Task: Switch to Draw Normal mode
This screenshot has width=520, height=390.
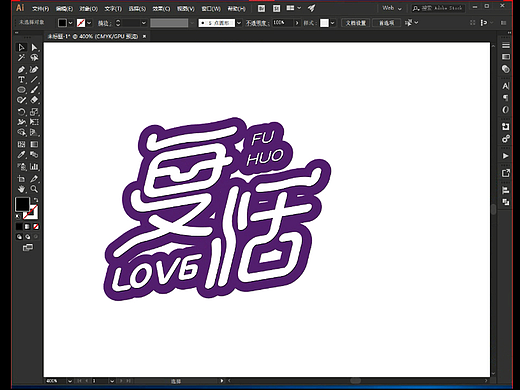Action: click(19, 237)
